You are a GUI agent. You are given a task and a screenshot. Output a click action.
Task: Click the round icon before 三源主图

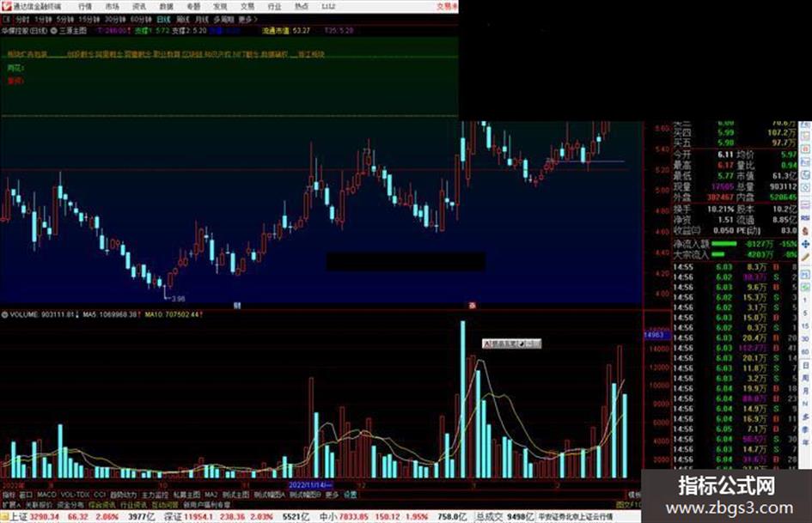(54, 31)
